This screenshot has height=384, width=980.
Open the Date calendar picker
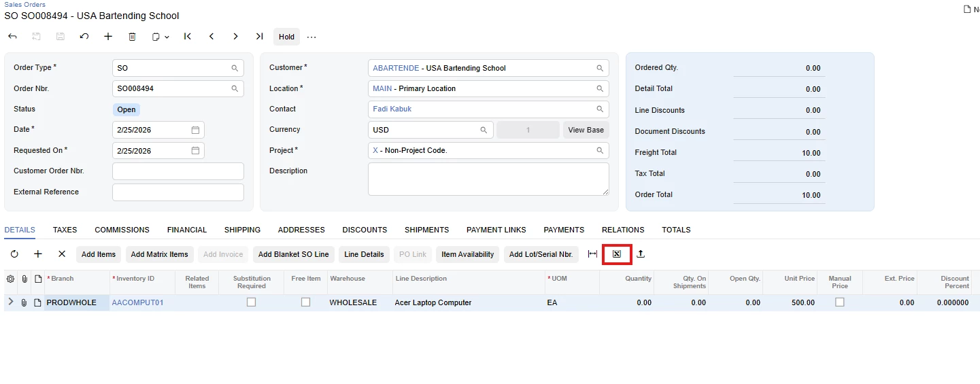[195, 130]
